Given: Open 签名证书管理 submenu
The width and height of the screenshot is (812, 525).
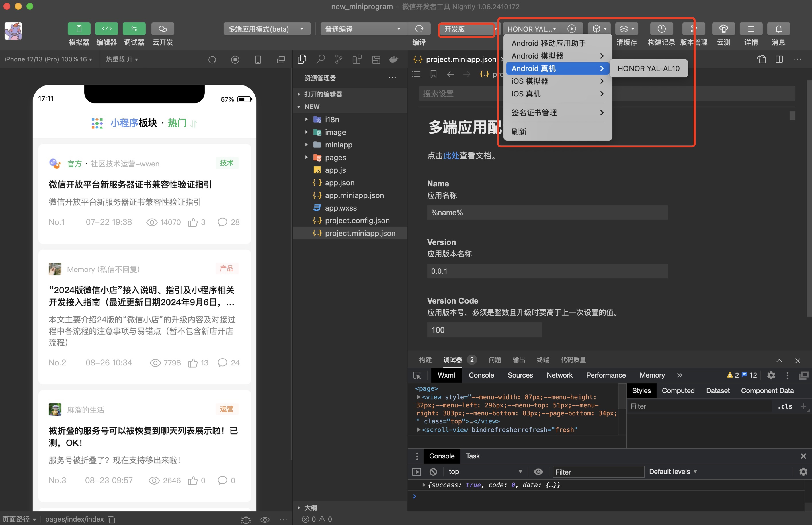Looking at the screenshot, I should click(x=557, y=113).
